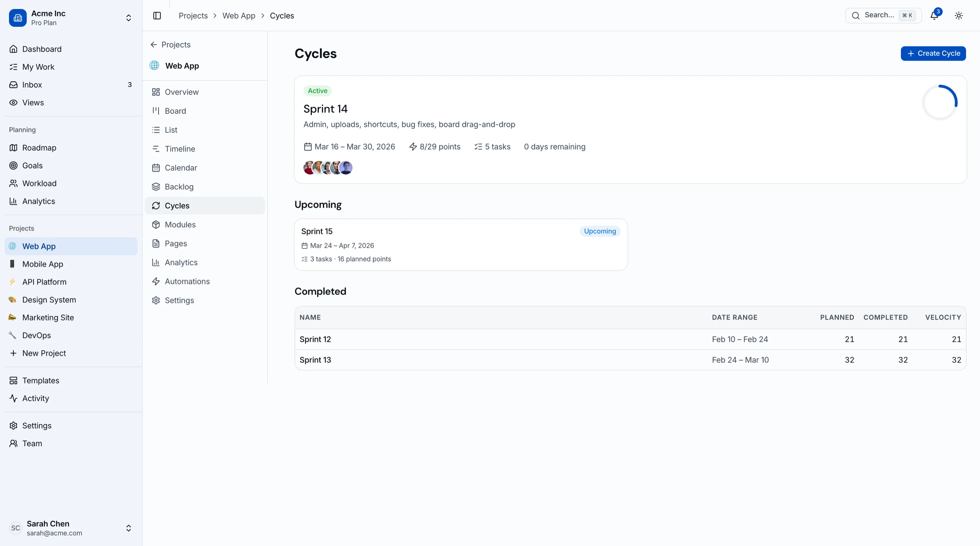Image resolution: width=980 pixels, height=546 pixels.
Task: Create a new cycle
Action: click(x=933, y=53)
